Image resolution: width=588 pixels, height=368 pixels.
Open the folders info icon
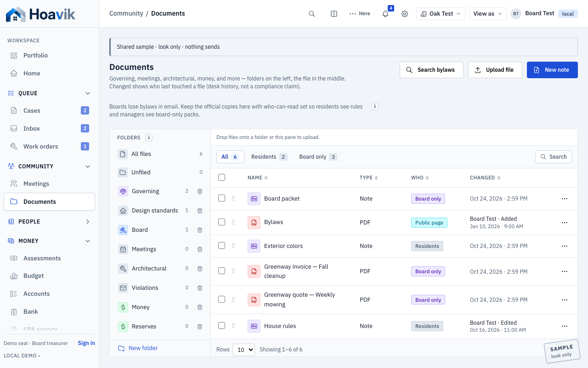tap(149, 138)
